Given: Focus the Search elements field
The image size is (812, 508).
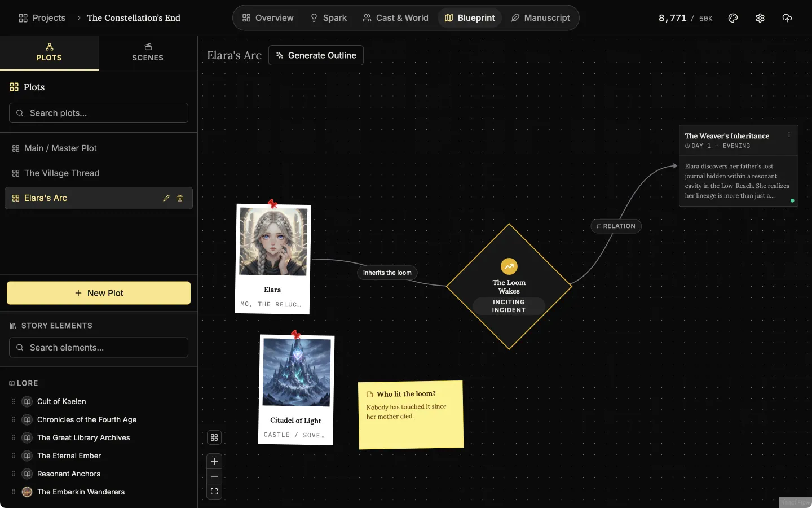Looking at the screenshot, I should 99,348.
